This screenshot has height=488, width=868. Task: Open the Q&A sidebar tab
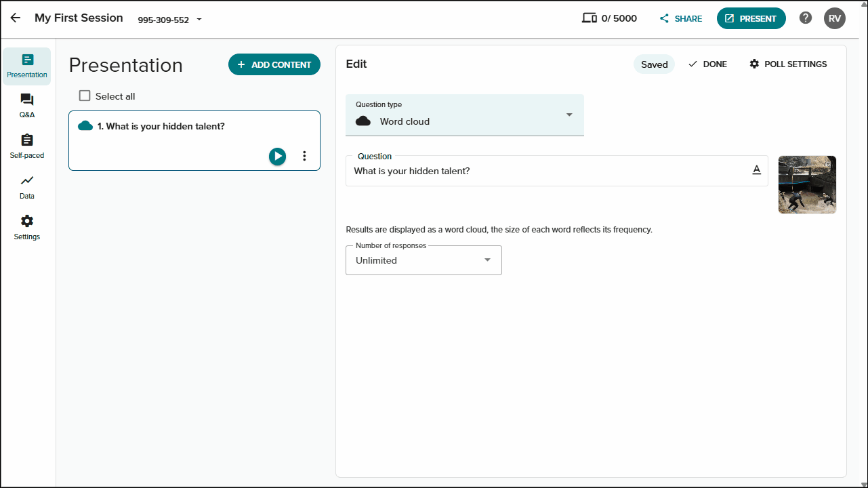[27, 106]
